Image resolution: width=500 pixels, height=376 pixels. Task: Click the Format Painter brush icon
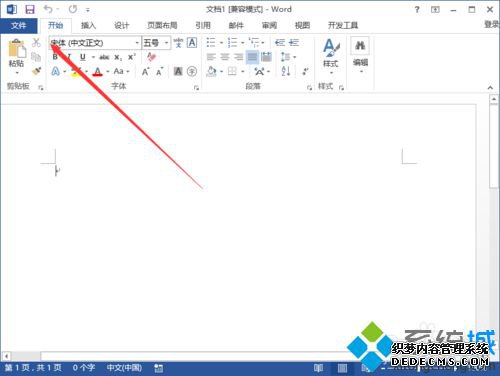[36, 71]
